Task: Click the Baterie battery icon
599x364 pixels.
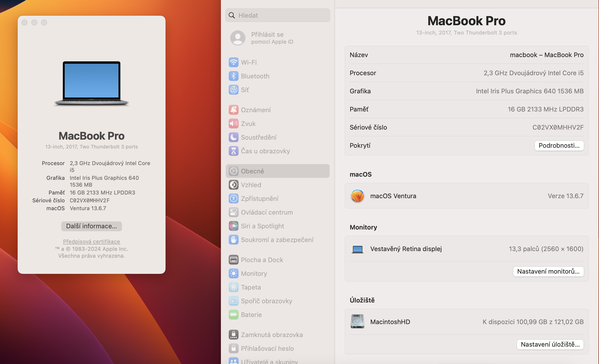Action: coord(233,315)
